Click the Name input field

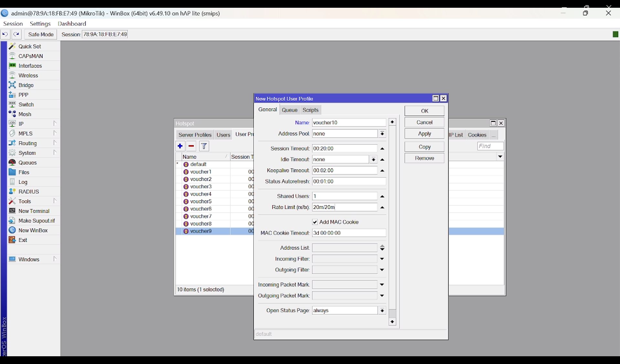pyautogui.click(x=349, y=123)
